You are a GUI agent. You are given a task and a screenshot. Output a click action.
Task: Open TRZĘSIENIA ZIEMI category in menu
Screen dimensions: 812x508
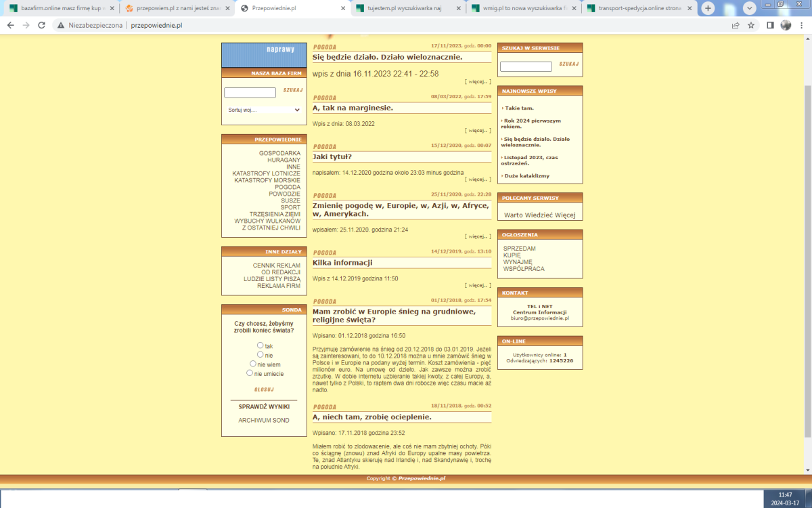(274, 214)
